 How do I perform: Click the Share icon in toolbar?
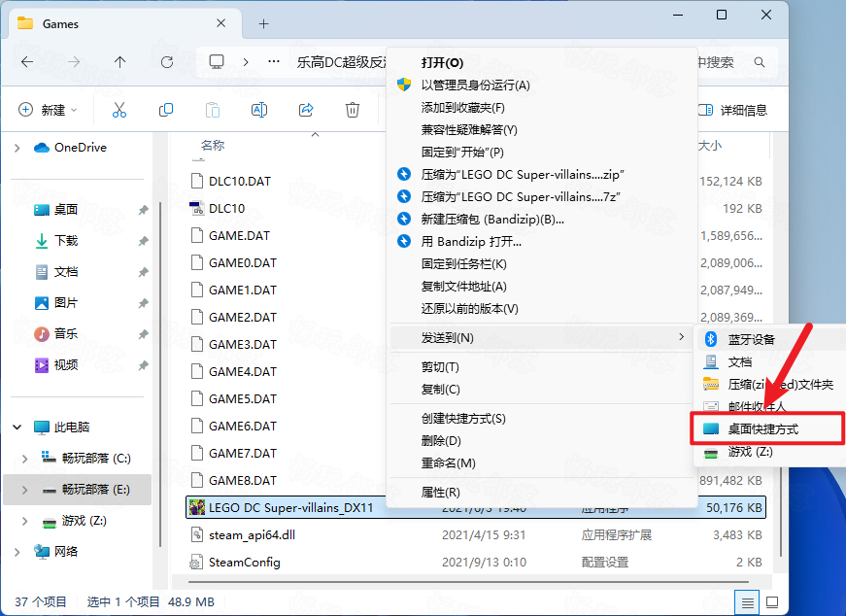coord(306,110)
